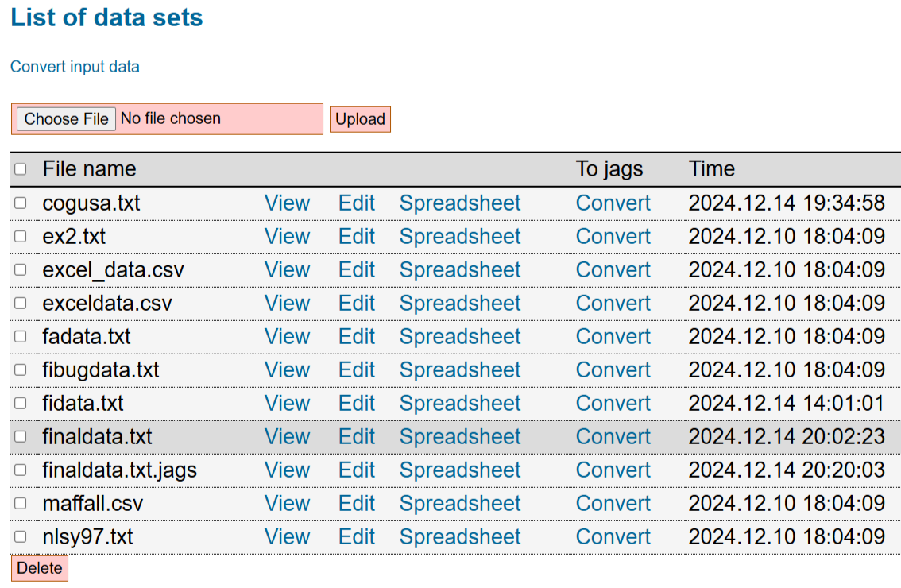
Task: Click the file chooser input field
Action: tap(215, 119)
